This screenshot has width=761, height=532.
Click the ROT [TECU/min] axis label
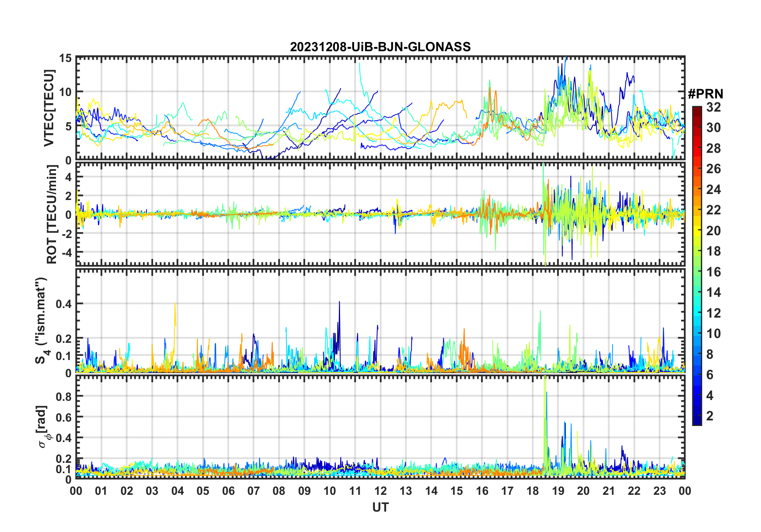(x=52, y=214)
